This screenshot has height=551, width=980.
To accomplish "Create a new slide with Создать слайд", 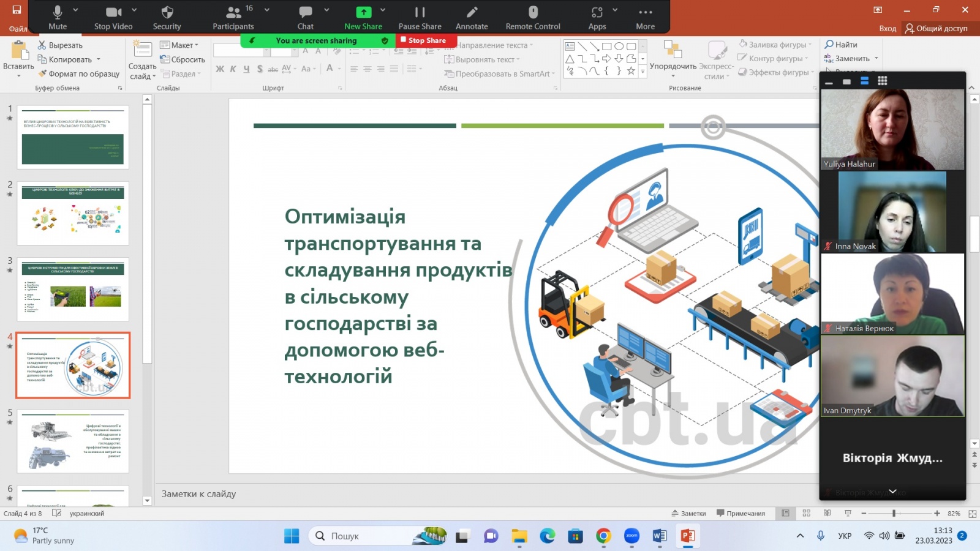I will click(142, 60).
